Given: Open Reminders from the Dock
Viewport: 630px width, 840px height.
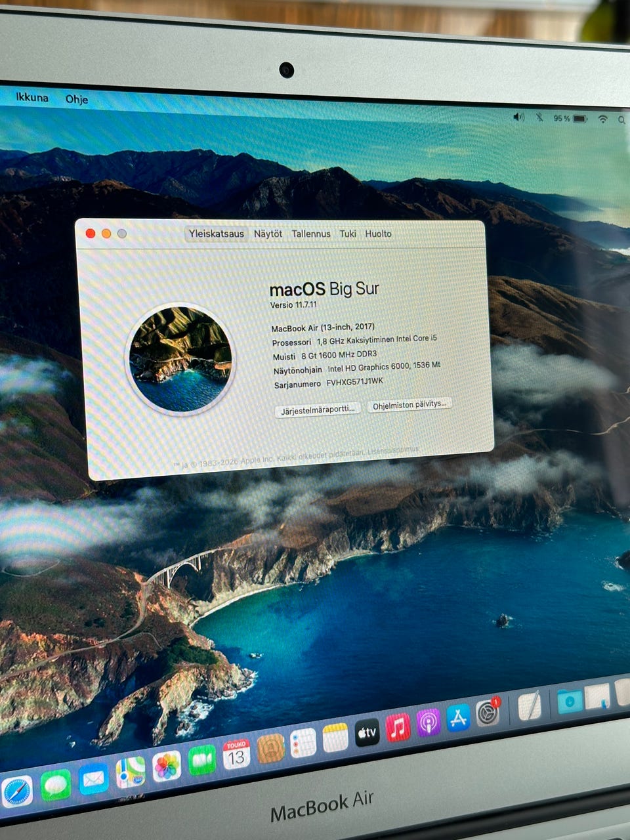Looking at the screenshot, I should click(303, 744).
